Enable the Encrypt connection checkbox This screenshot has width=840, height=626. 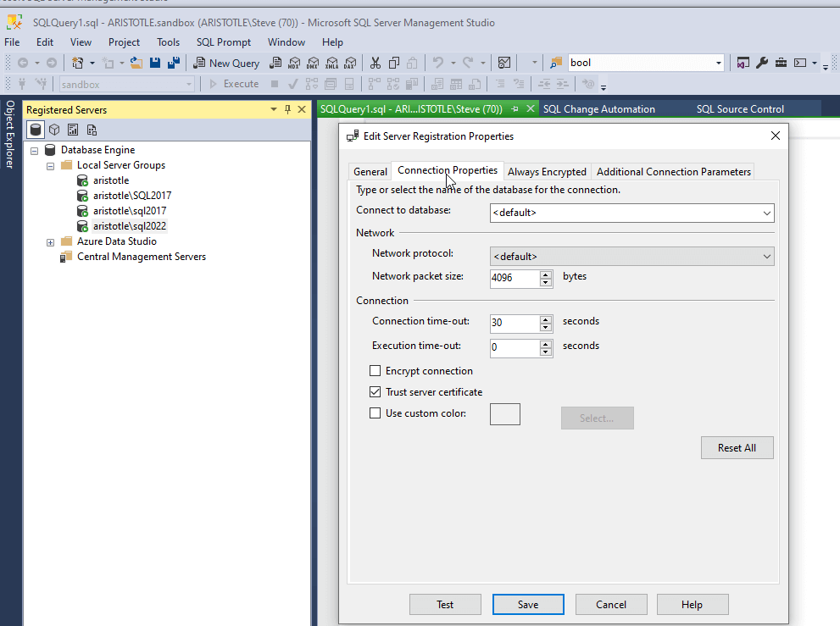375,371
